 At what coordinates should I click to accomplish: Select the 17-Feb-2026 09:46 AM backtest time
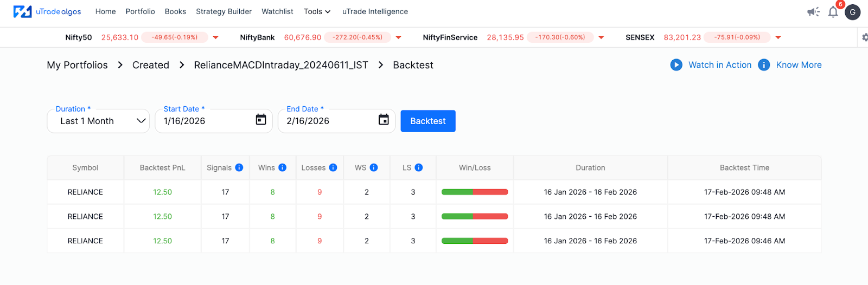744,241
